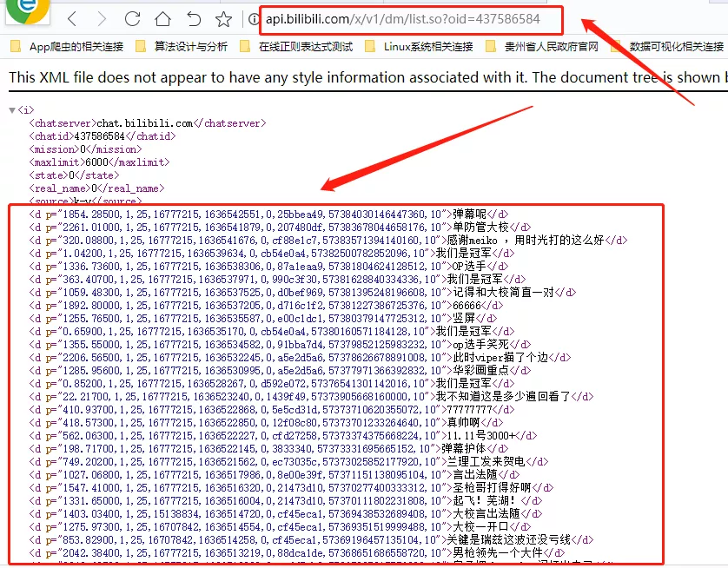Viewport: 728px width, 568px height.
Task: Click the danmaku text 77777777
Action: point(469,410)
